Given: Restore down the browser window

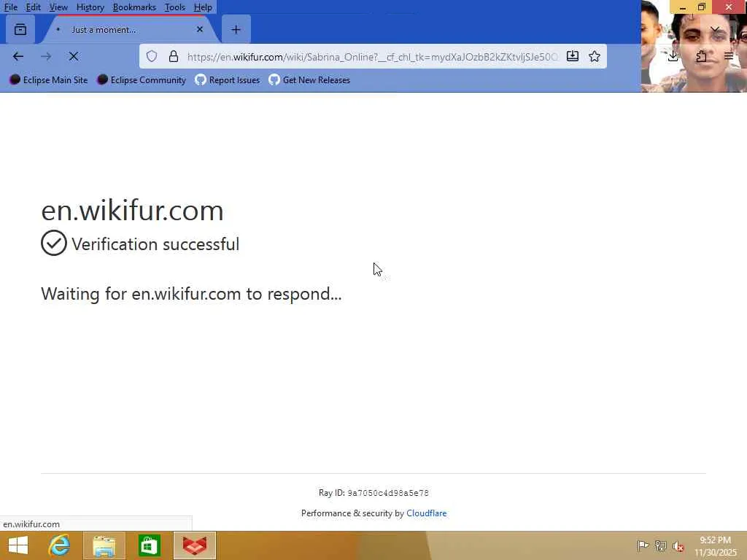Looking at the screenshot, I should click(x=701, y=7).
